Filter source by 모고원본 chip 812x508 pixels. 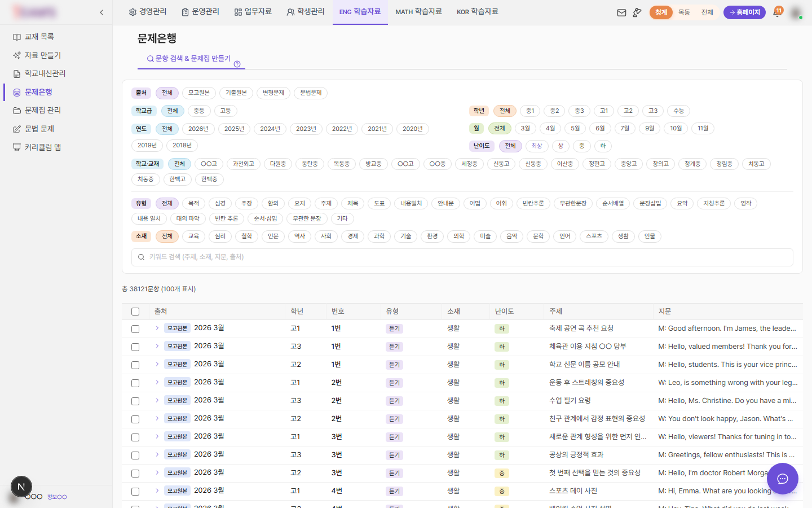pyautogui.click(x=199, y=93)
